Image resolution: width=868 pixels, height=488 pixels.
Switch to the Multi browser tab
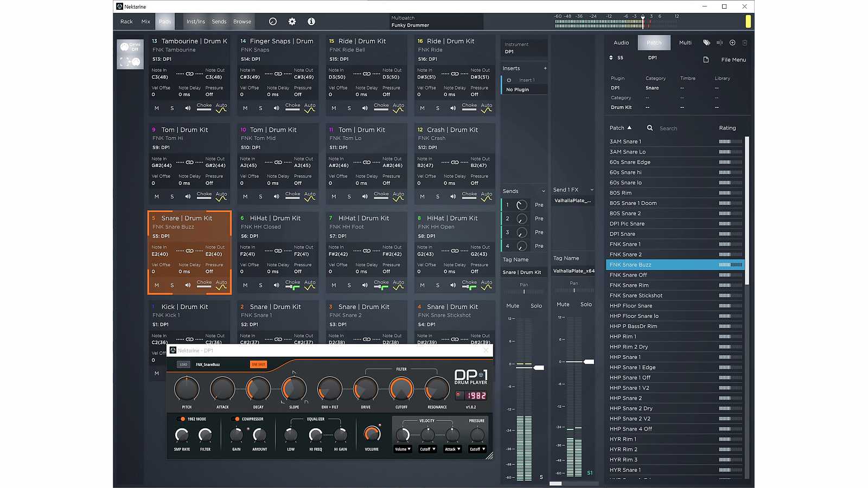pyautogui.click(x=685, y=43)
